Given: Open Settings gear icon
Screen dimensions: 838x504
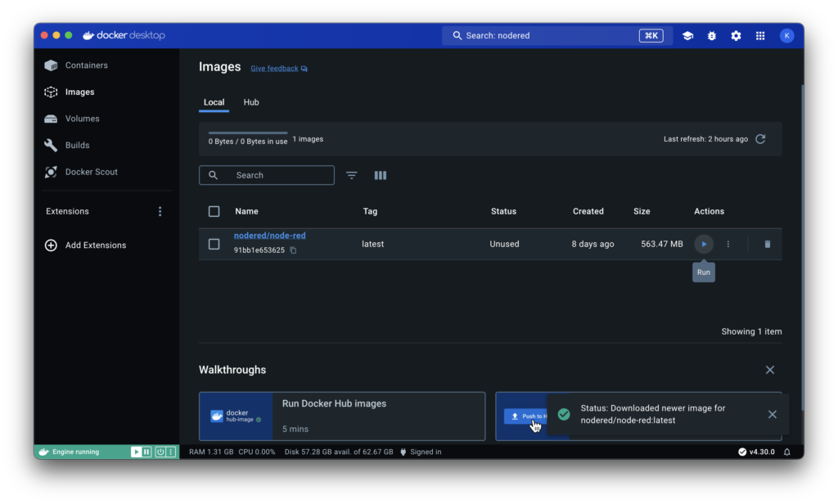Looking at the screenshot, I should [736, 36].
